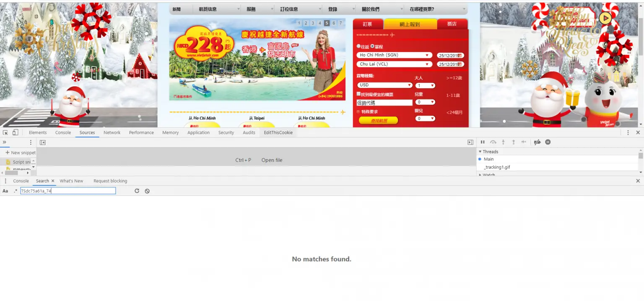Open the Application tab
The image size is (644, 301).
pyautogui.click(x=198, y=132)
